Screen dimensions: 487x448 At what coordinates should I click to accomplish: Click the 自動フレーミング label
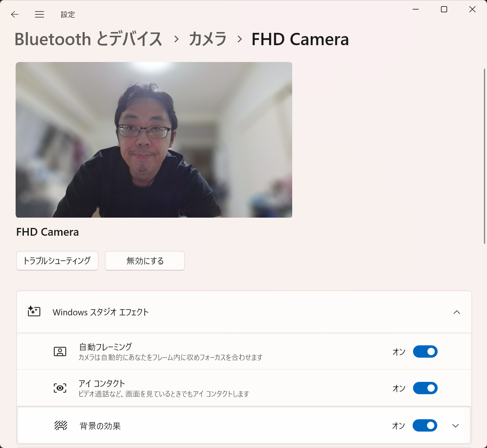pos(106,347)
